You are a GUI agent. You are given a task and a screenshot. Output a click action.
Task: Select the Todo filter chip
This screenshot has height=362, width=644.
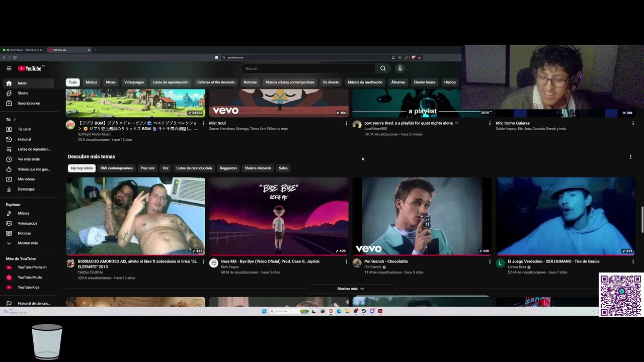(73, 82)
